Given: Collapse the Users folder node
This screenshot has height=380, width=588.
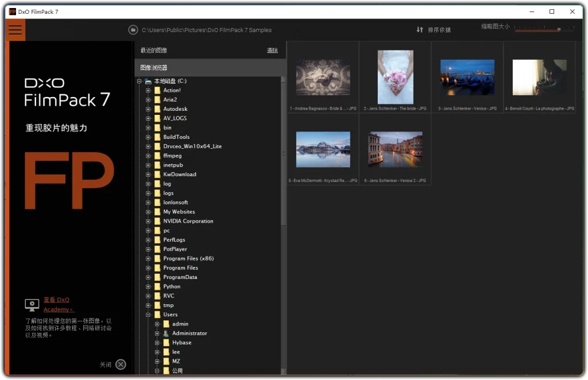Looking at the screenshot, I should tap(148, 315).
